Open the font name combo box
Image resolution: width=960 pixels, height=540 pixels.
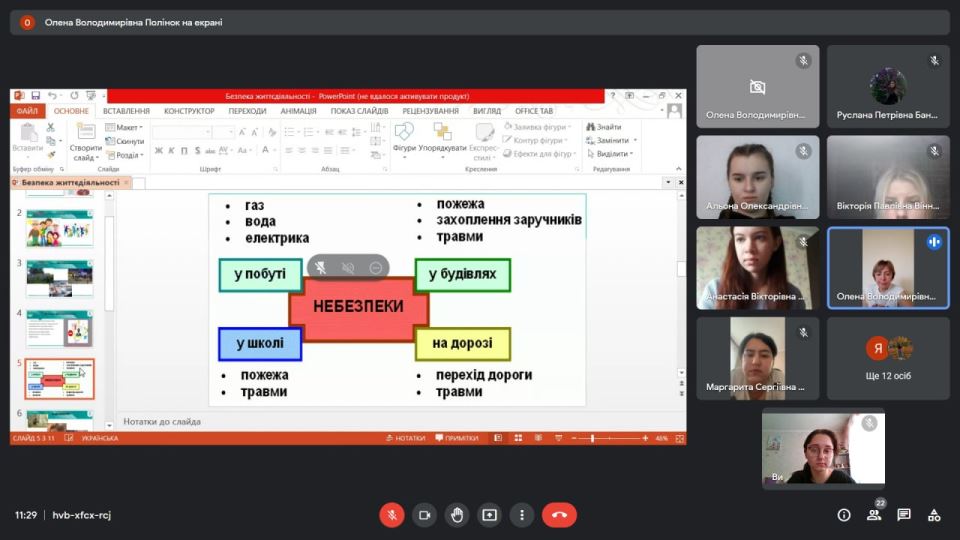tap(182, 132)
